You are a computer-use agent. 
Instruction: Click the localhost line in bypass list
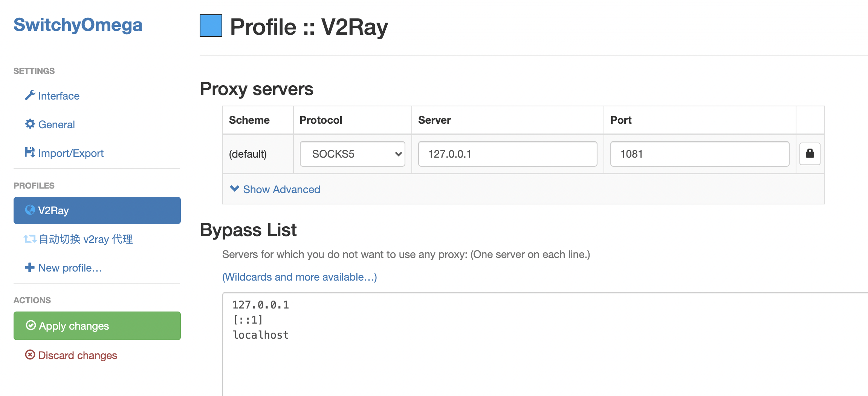(261, 335)
